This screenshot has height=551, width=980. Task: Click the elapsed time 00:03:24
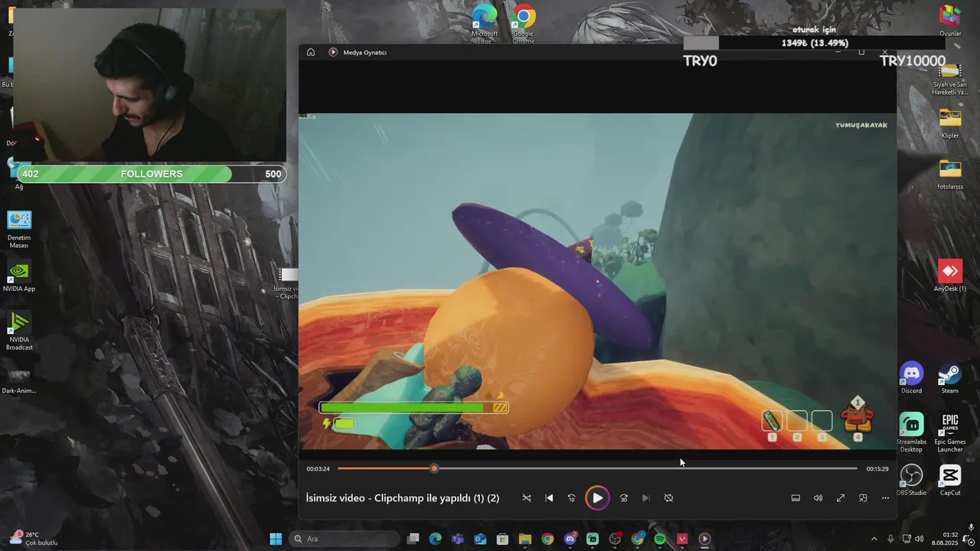click(318, 468)
